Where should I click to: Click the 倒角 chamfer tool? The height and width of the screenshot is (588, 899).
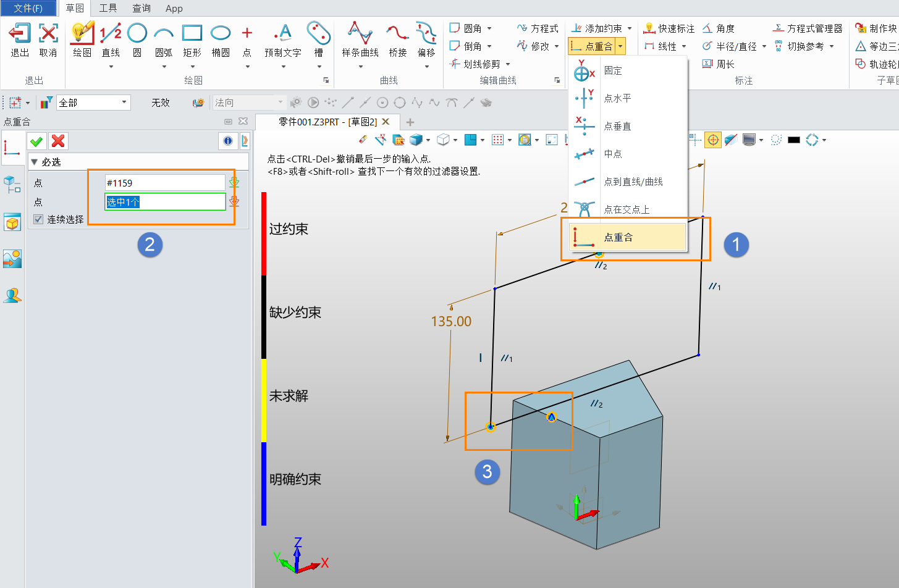(x=466, y=46)
